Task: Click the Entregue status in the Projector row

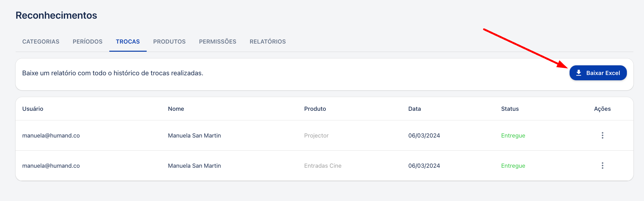Action: pyautogui.click(x=513, y=136)
